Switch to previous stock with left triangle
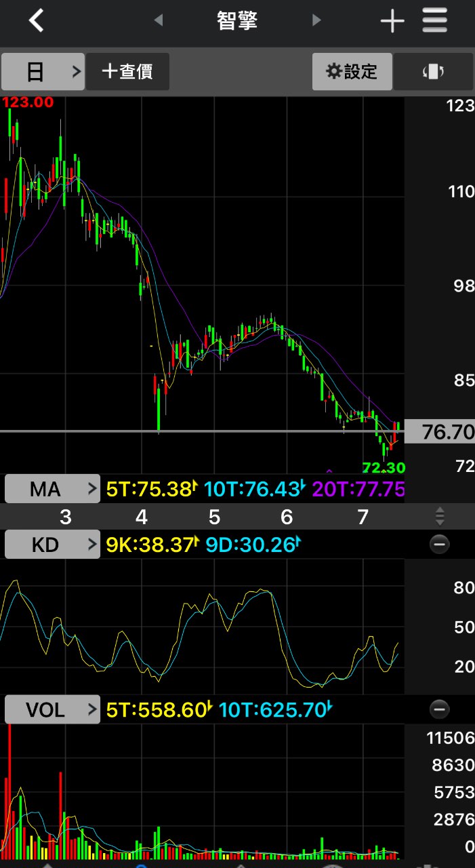This screenshot has width=475, height=868. point(159,20)
